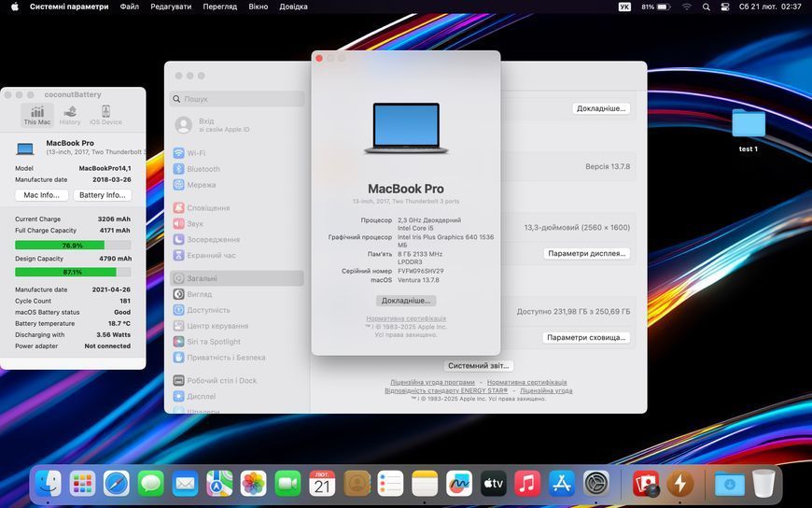Select Загальні in settings sidebar
The width and height of the screenshot is (812, 508).
[237, 278]
